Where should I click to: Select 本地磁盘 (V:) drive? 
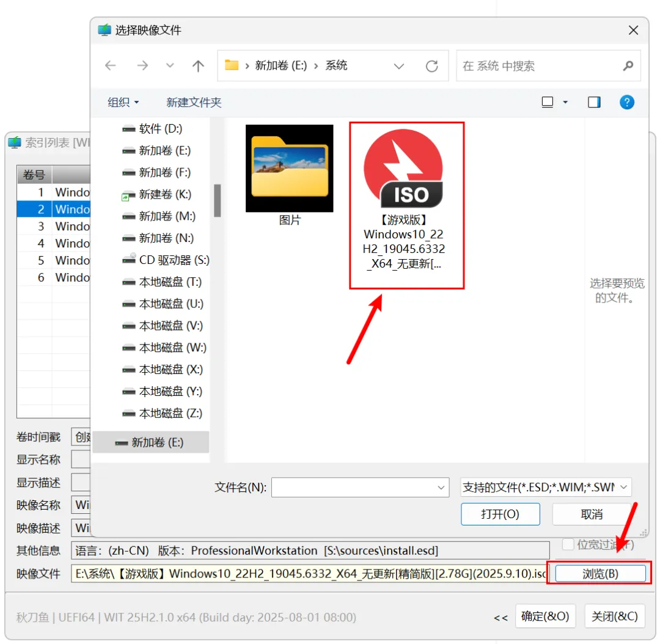pos(163,326)
